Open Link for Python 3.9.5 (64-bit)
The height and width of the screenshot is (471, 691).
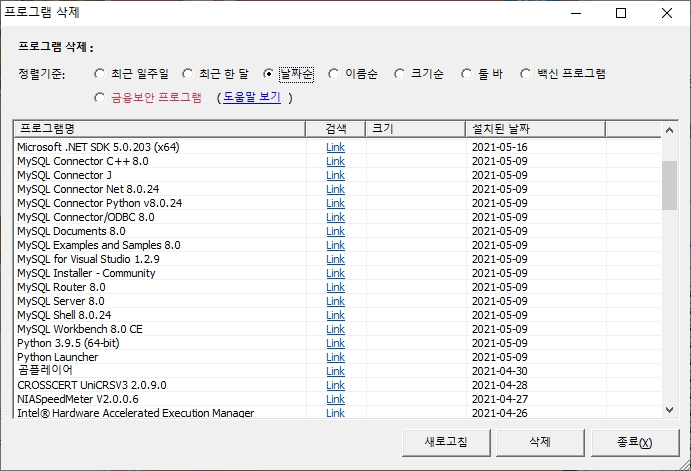(335, 343)
